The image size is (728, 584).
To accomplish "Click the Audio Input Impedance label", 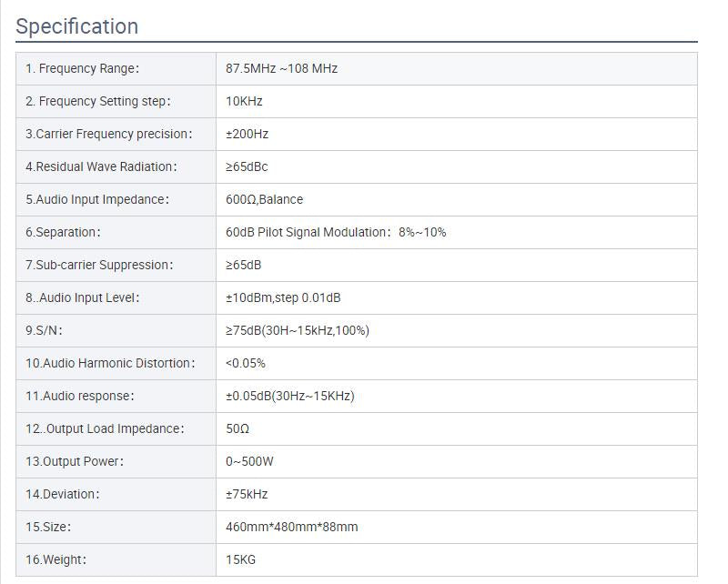I will click(97, 199).
